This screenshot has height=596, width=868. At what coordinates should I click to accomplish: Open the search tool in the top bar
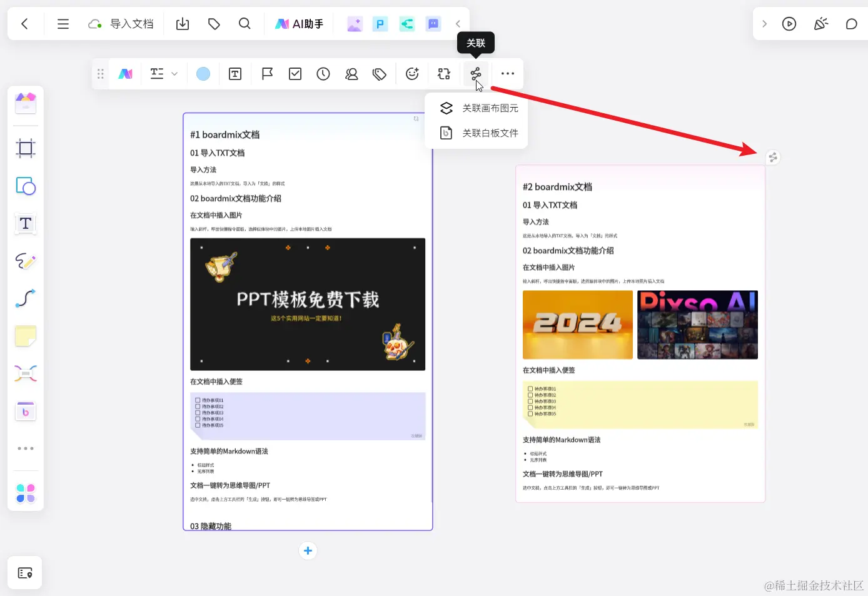(245, 23)
